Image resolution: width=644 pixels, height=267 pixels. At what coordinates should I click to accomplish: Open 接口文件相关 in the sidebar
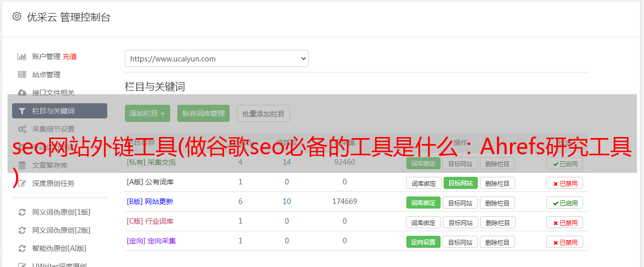[x=53, y=93]
